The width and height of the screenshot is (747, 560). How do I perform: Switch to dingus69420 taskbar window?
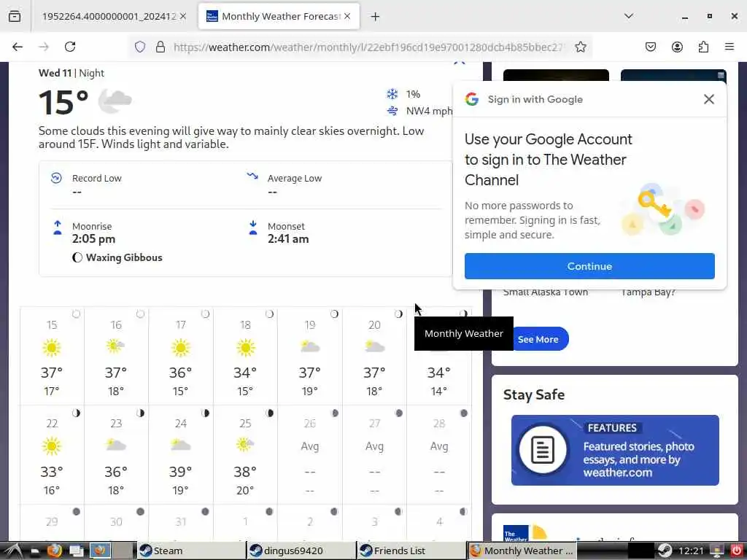pos(301,551)
